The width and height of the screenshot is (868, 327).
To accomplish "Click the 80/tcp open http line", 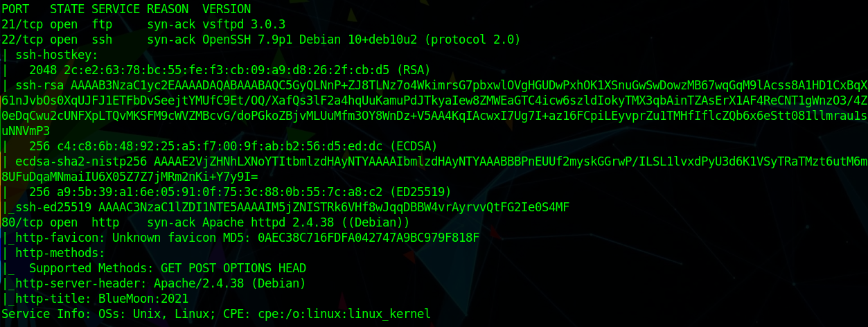I will click(206, 222).
